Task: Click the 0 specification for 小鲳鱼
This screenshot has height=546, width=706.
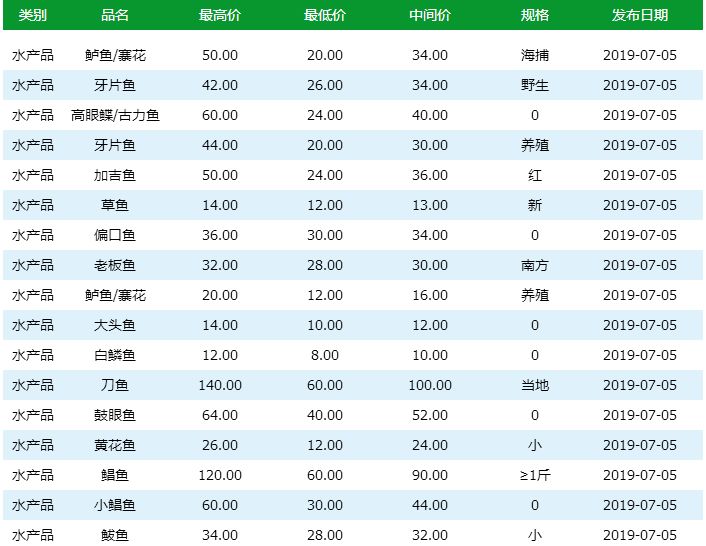Action: point(535,505)
